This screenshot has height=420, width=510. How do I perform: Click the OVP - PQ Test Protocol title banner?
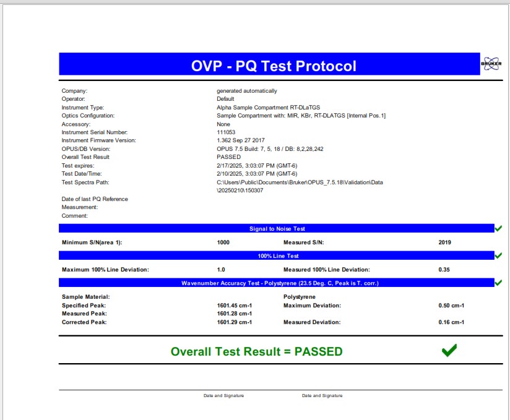pos(274,66)
